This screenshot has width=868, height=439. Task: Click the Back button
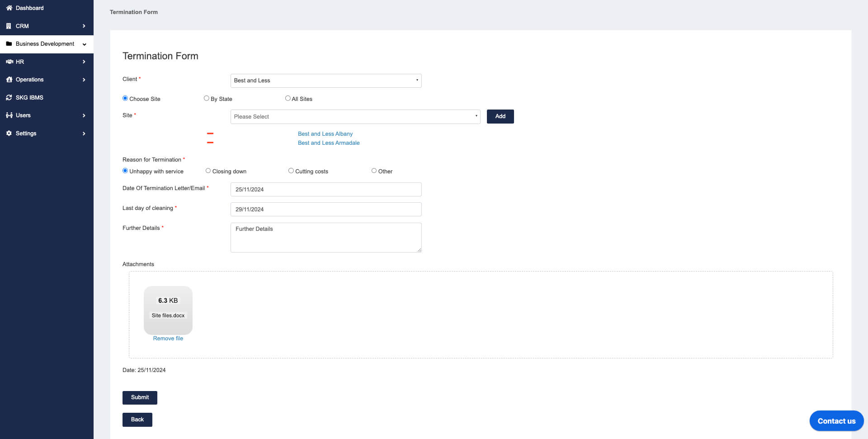tap(137, 420)
